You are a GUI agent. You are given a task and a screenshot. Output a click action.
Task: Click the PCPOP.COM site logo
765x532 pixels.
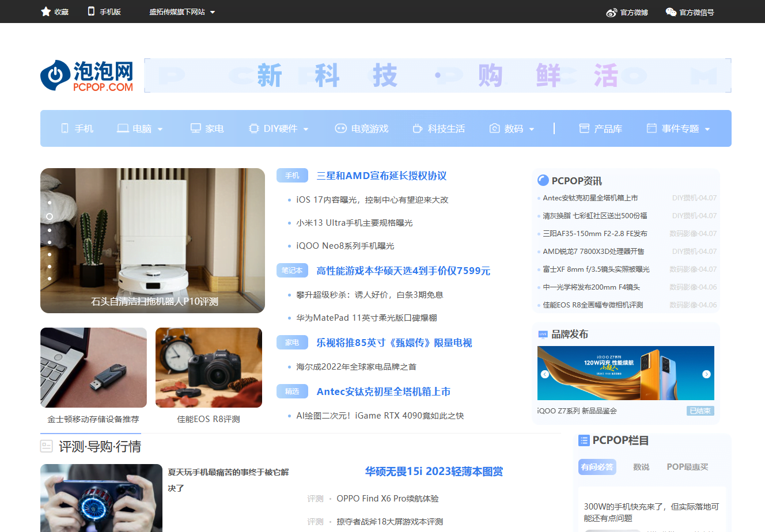tap(87, 75)
